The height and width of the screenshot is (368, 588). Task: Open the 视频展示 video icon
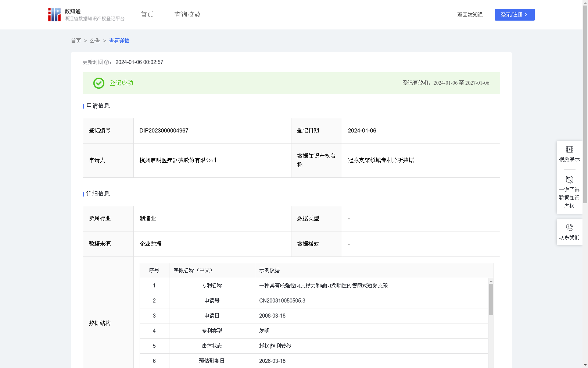569,149
